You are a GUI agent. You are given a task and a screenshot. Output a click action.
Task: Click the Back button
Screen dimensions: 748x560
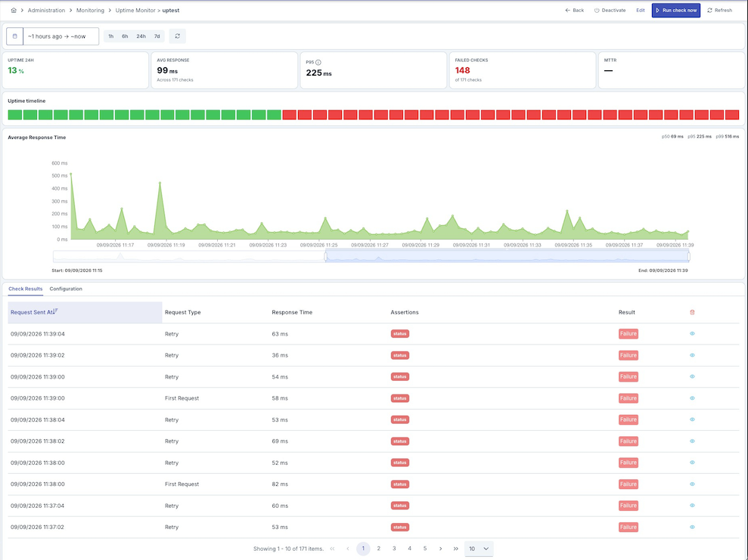[x=574, y=10]
